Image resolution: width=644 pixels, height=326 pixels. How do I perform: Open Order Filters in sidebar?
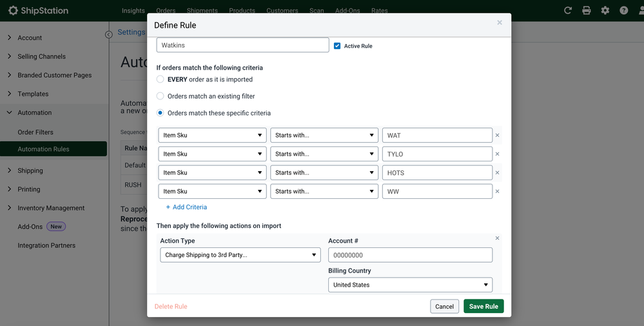pos(35,132)
